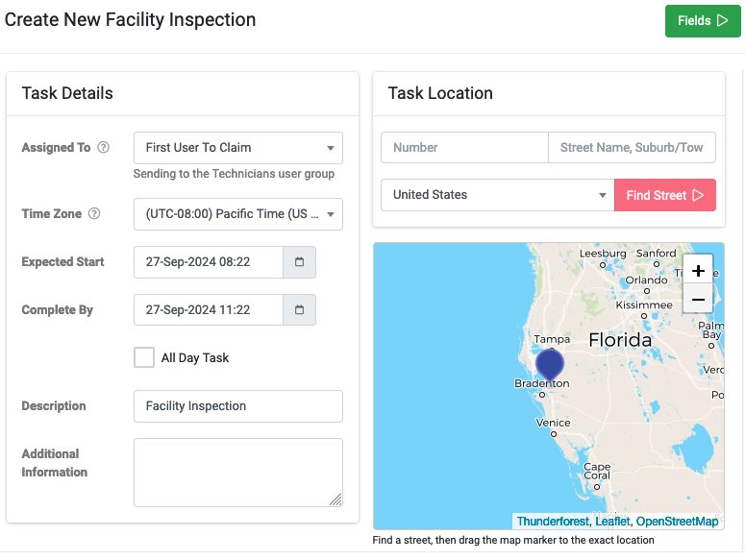The image size is (745, 560).
Task: Click the Assigned To help icon
Action: point(103,148)
